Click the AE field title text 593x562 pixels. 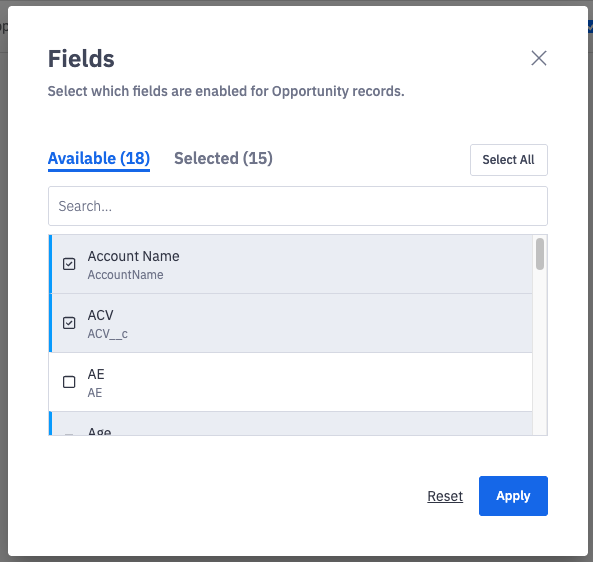click(96, 374)
